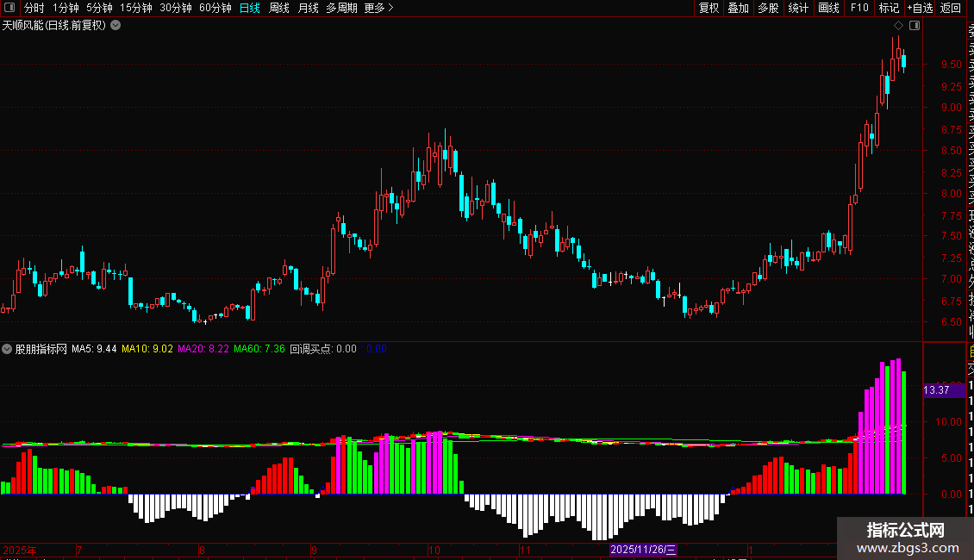This screenshot has height=560, width=974.
Task: Click month 9 on the time axis
Action: point(315,550)
